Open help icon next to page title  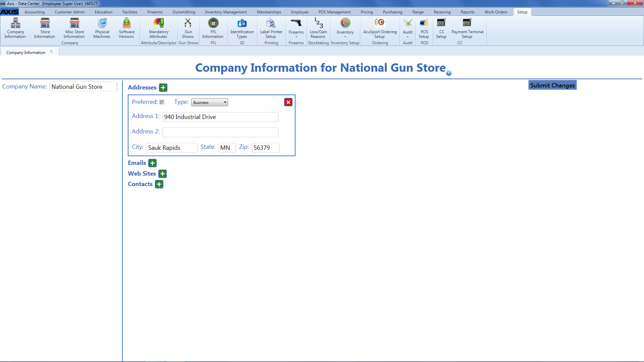click(449, 73)
